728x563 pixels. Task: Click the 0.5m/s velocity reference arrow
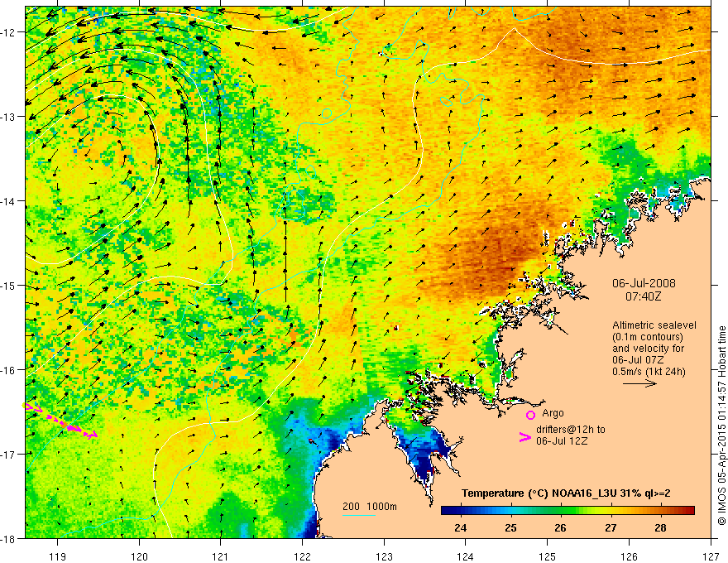click(639, 383)
